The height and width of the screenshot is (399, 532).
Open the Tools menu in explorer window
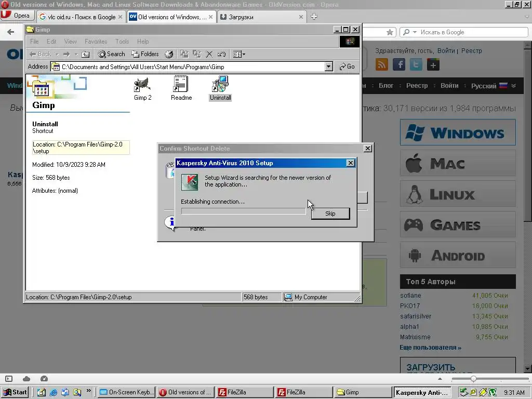(122, 42)
